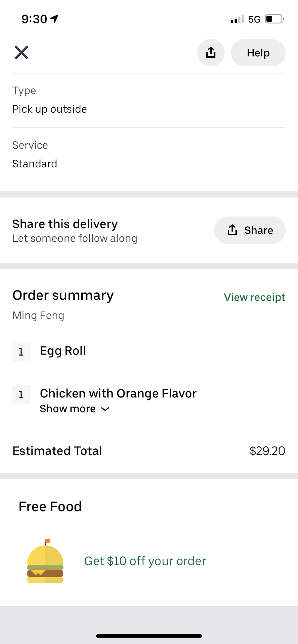Select Chicken with Orange Flavor item
The width and height of the screenshot is (298, 644).
pyautogui.click(x=118, y=393)
